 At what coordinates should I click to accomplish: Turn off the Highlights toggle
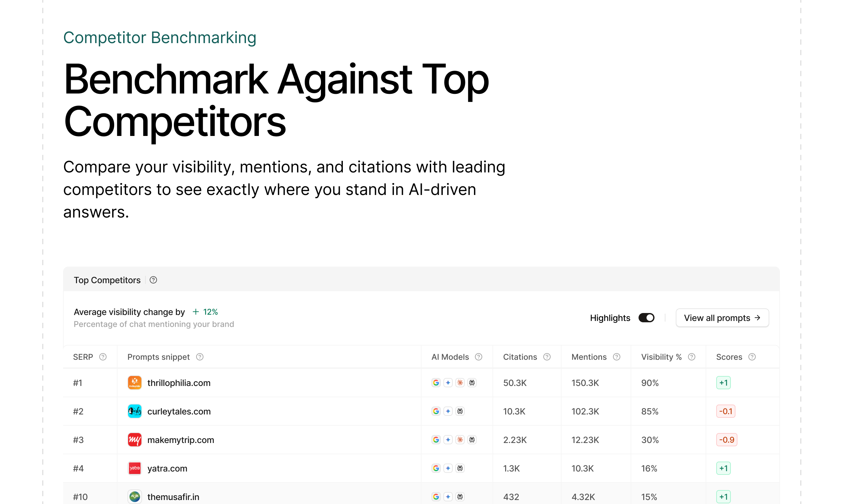(x=646, y=318)
